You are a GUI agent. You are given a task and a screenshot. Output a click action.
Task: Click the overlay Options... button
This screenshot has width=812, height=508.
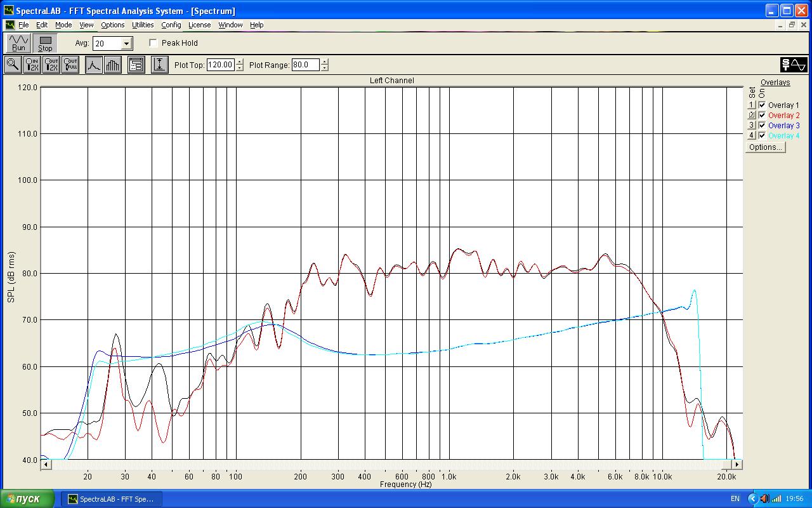tap(765, 147)
